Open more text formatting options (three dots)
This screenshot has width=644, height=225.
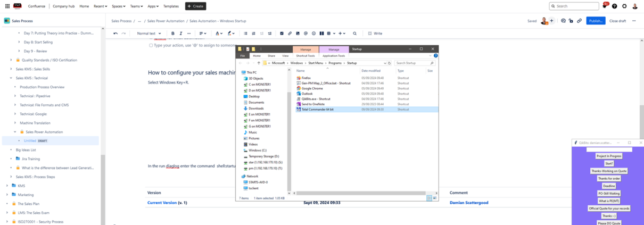(189, 34)
